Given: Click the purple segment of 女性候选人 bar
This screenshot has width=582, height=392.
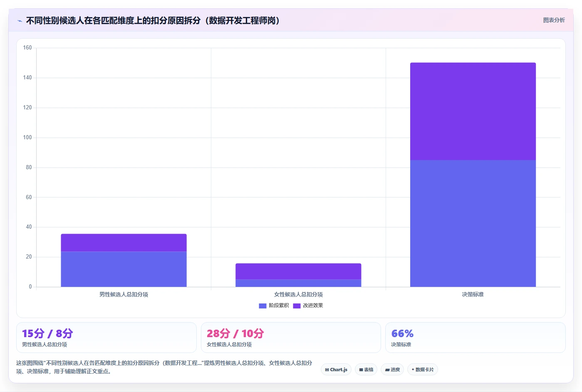Looking at the screenshot, I should pos(298,271).
